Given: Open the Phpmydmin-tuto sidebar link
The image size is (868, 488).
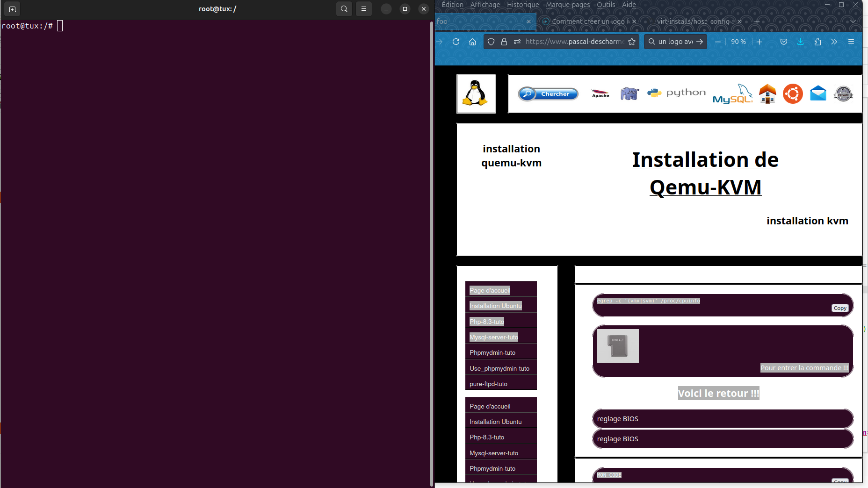Looking at the screenshot, I should [x=492, y=352].
